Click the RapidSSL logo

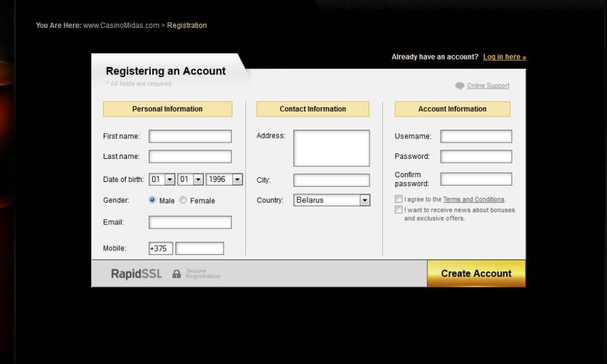pos(137,274)
